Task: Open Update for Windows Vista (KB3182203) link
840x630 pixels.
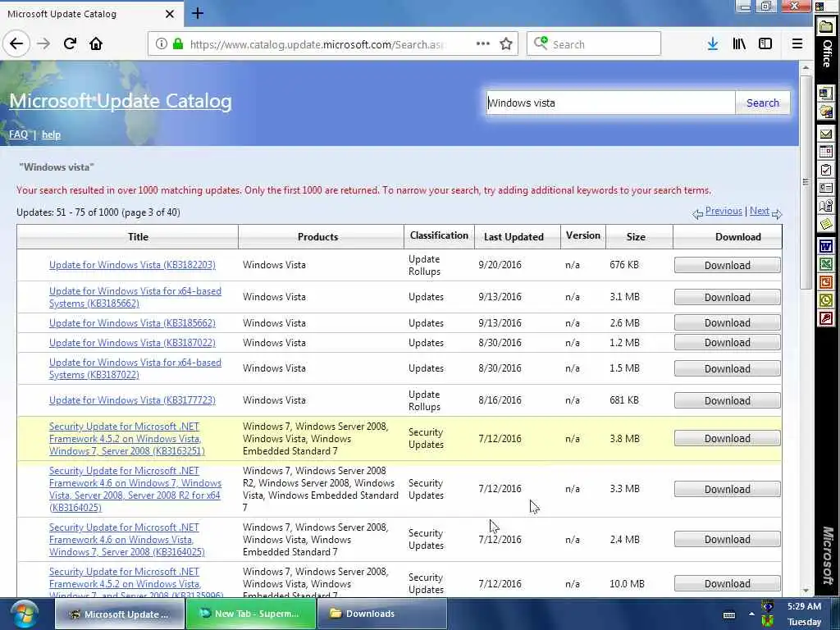Action: [x=132, y=265]
